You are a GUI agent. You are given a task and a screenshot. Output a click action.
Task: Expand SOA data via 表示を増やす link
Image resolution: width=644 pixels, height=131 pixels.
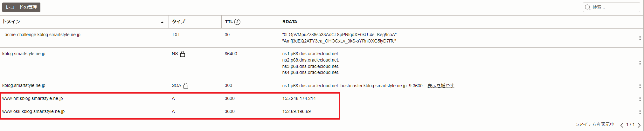(x=441, y=86)
